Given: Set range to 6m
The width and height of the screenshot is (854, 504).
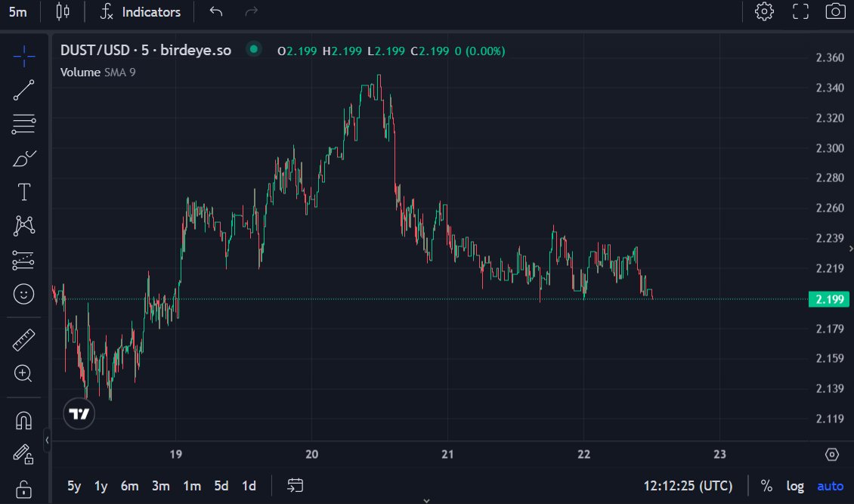Looking at the screenshot, I should point(130,486).
